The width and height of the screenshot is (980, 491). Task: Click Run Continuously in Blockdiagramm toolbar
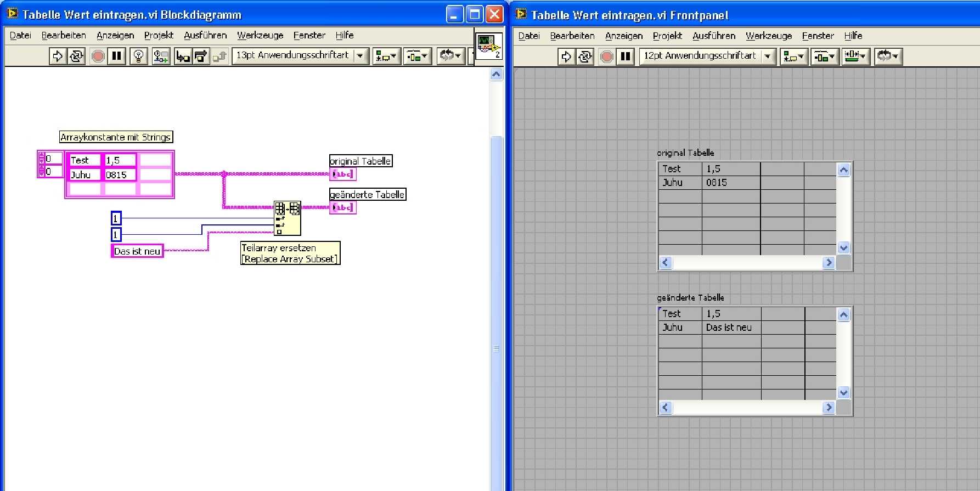pos(76,56)
